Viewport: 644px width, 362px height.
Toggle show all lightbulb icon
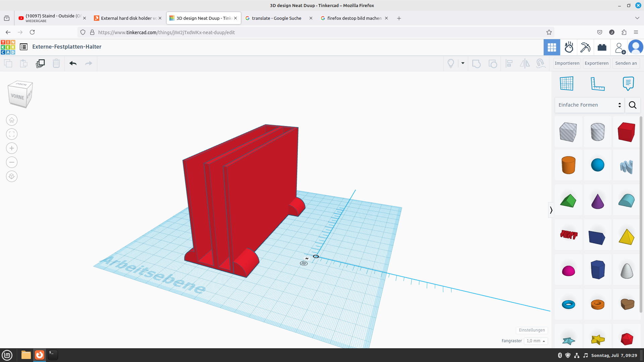(x=451, y=63)
